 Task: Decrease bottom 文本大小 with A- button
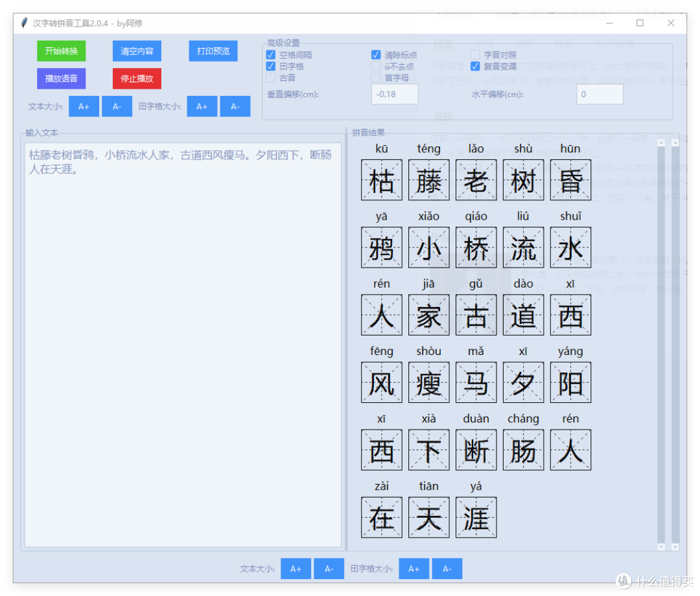[x=329, y=569]
